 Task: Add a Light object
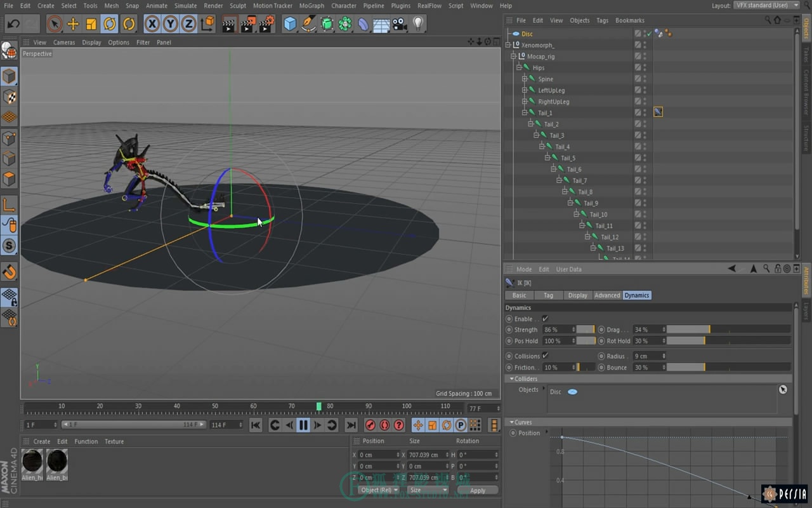coord(418,24)
